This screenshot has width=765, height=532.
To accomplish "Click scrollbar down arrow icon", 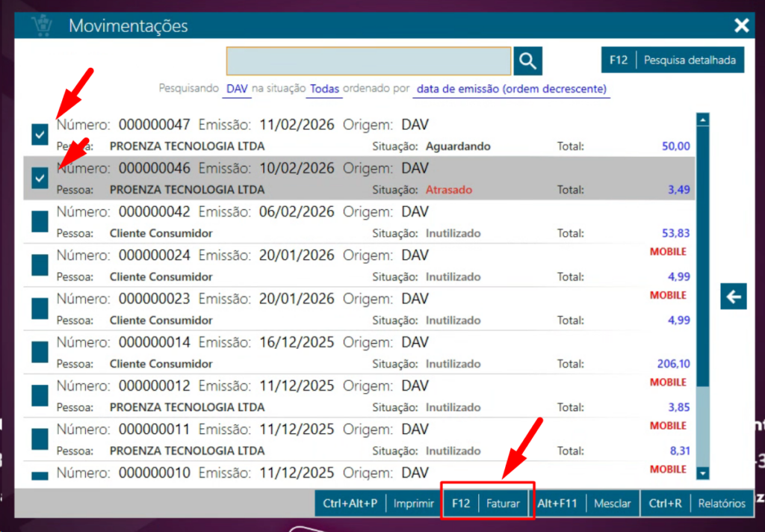I will (702, 472).
